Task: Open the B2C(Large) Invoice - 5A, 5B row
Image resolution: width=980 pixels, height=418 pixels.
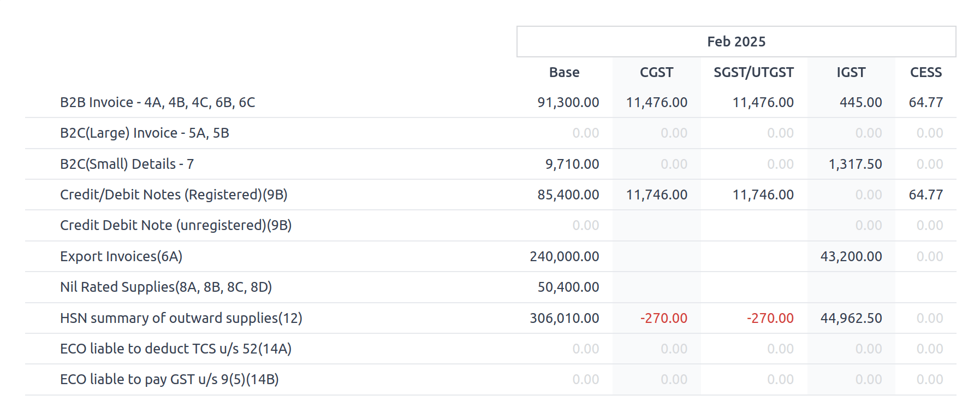Action: point(144,133)
